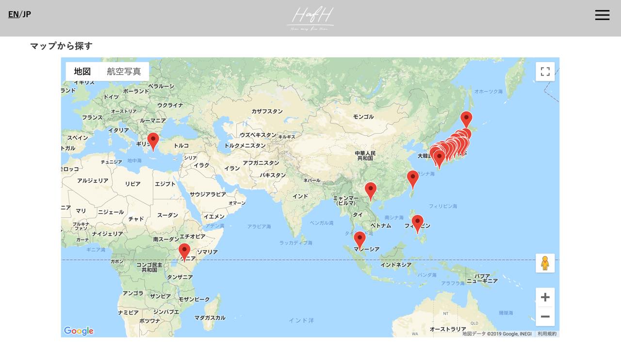Image resolution: width=621 pixels, height=364 pixels.
Task: Click the HafH logo
Action: tap(310, 18)
